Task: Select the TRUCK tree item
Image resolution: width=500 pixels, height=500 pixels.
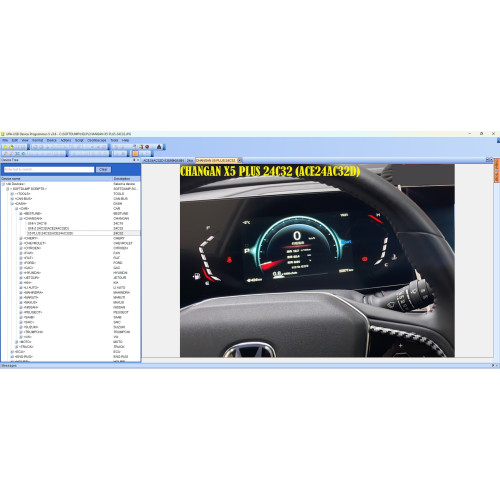Action: (x=26, y=347)
